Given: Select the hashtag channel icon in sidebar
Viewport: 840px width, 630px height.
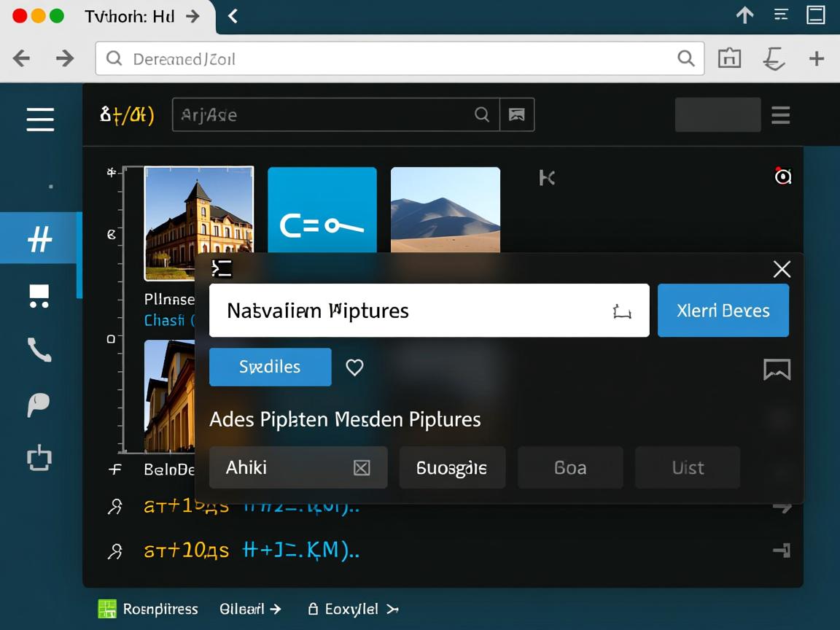Looking at the screenshot, I should [39, 238].
